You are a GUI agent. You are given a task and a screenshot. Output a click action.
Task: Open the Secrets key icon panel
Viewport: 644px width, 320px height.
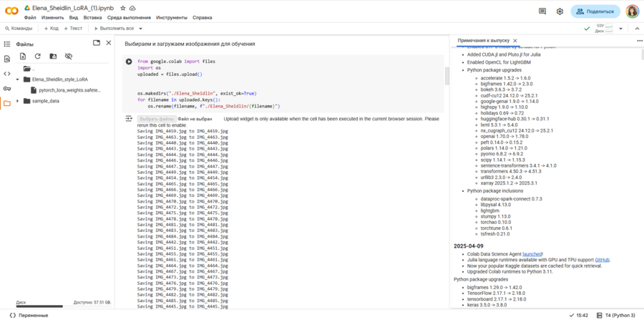[7, 88]
